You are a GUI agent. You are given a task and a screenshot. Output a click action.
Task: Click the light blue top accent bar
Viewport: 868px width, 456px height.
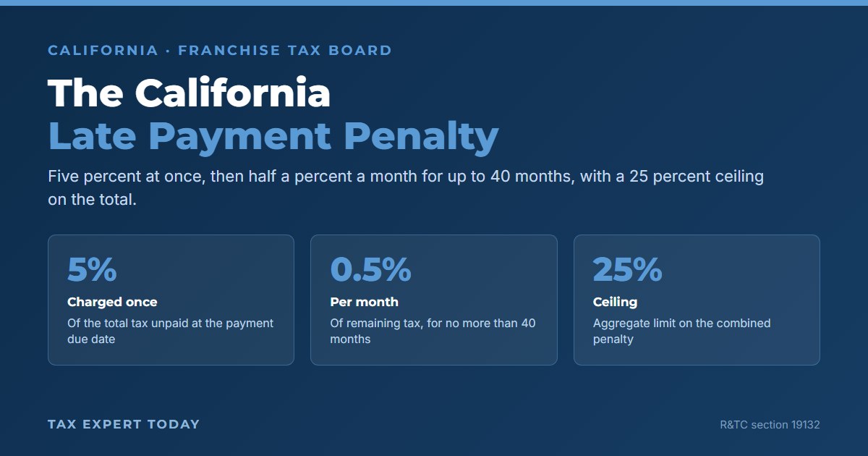tap(434, 3)
